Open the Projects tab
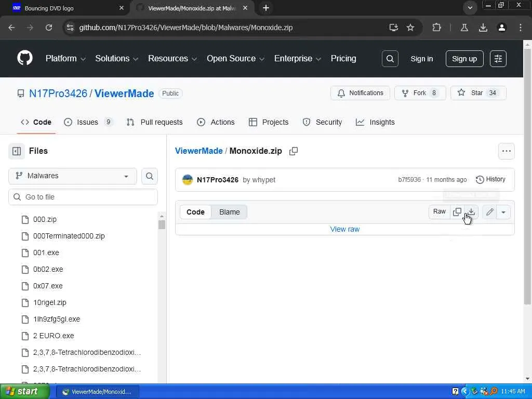Viewport: 532px width, 399px height. pyautogui.click(x=269, y=122)
